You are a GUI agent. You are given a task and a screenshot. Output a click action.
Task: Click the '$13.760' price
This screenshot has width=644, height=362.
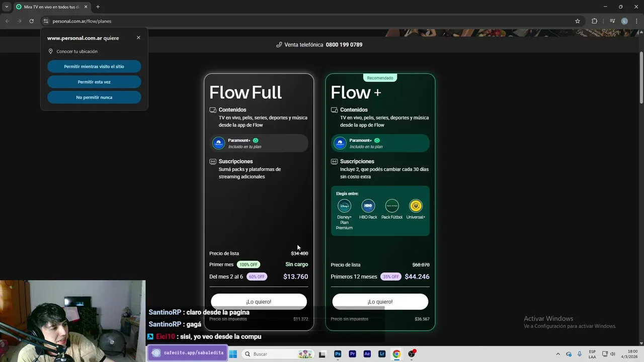(295, 277)
